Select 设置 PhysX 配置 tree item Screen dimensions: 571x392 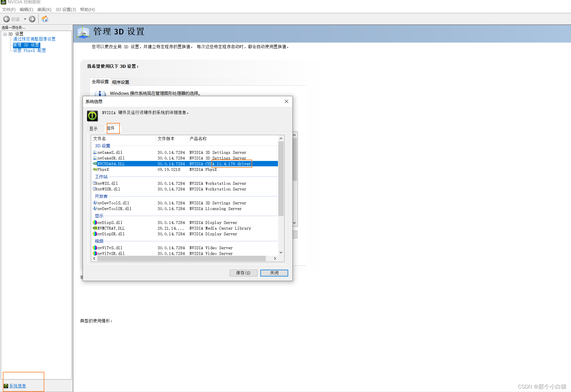30,50
